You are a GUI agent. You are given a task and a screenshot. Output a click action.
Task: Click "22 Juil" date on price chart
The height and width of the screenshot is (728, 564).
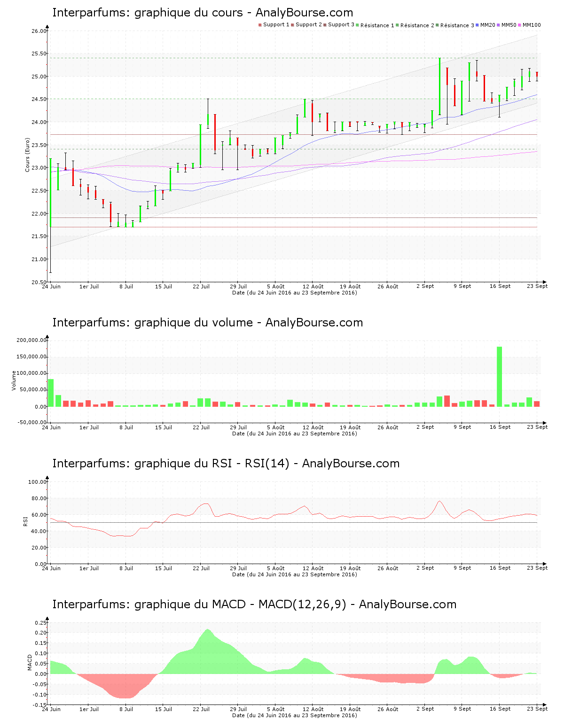201,287
